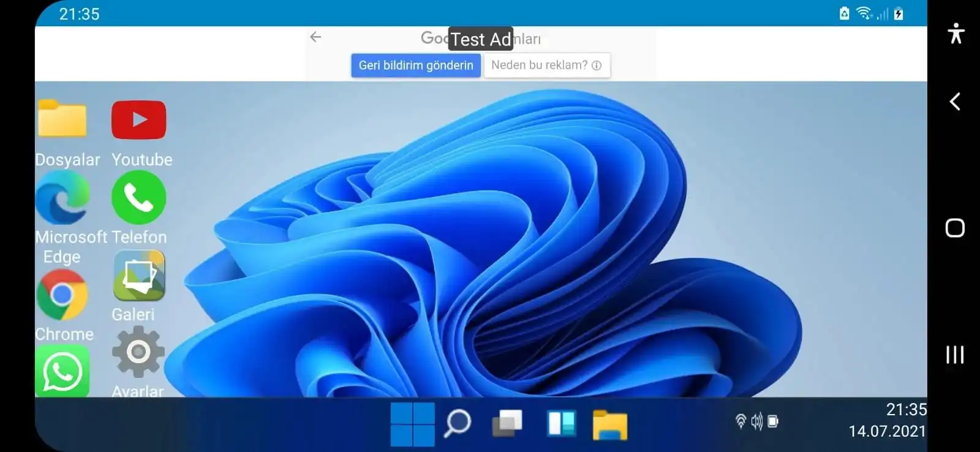This screenshot has height=452, width=980.
Task: Click the taskbar Wi-Fi tray icon
Action: 741,421
